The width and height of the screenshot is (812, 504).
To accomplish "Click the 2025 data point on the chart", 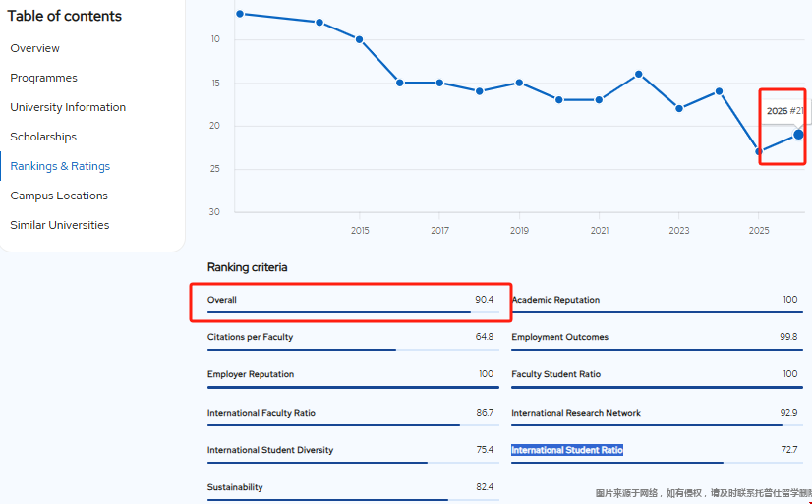I will point(759,151).
